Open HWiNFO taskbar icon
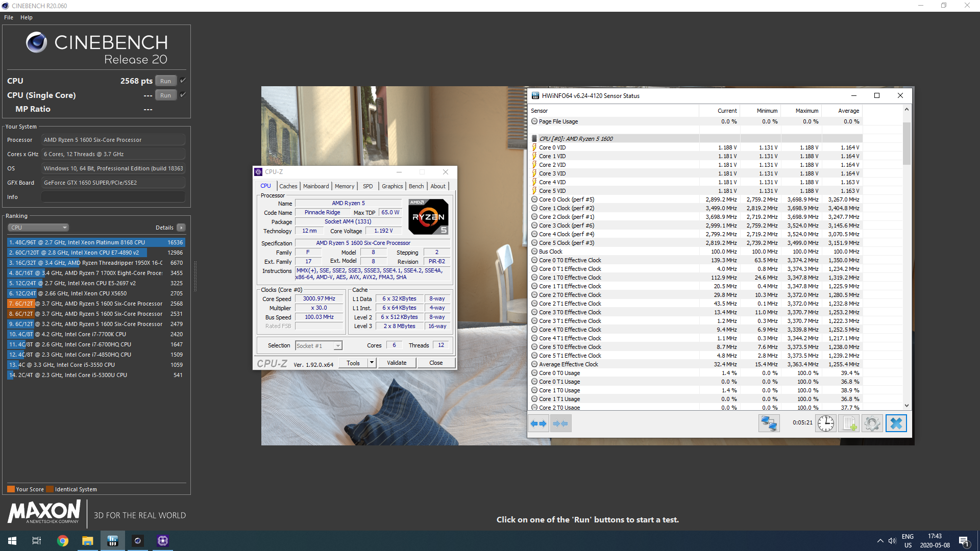Image resolution: width=980 pixels, height=551 pixels. pos(113,541)
